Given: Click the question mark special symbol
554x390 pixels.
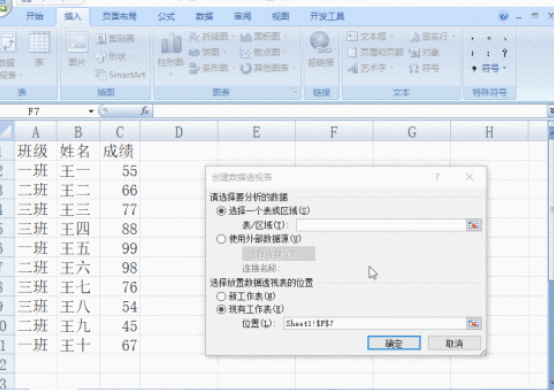Looking at the screenshot, I should click(505, 53).
